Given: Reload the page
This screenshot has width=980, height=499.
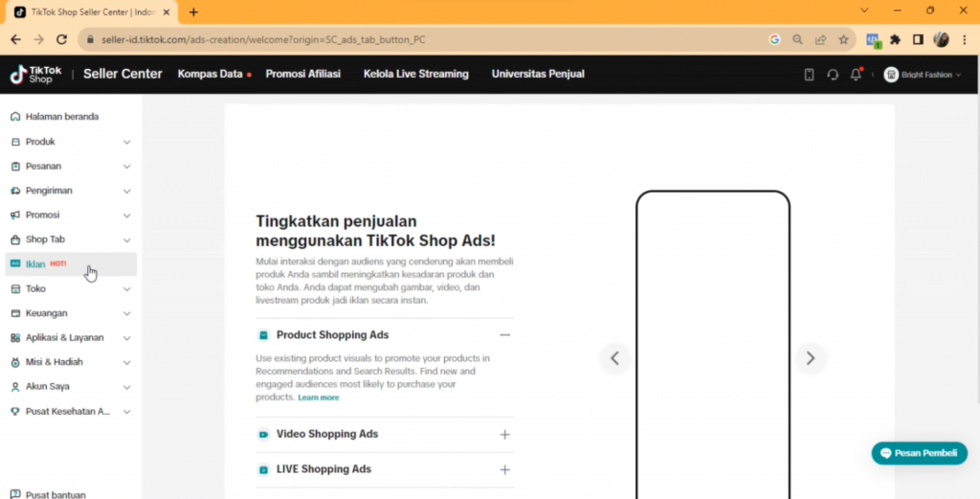Looking at the screenshot, I should [61, 39].
